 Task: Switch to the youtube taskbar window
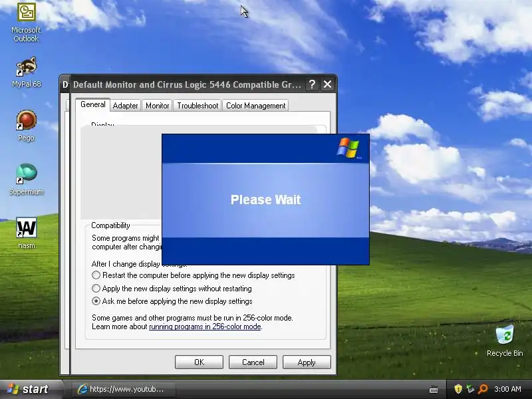[123, 389]
